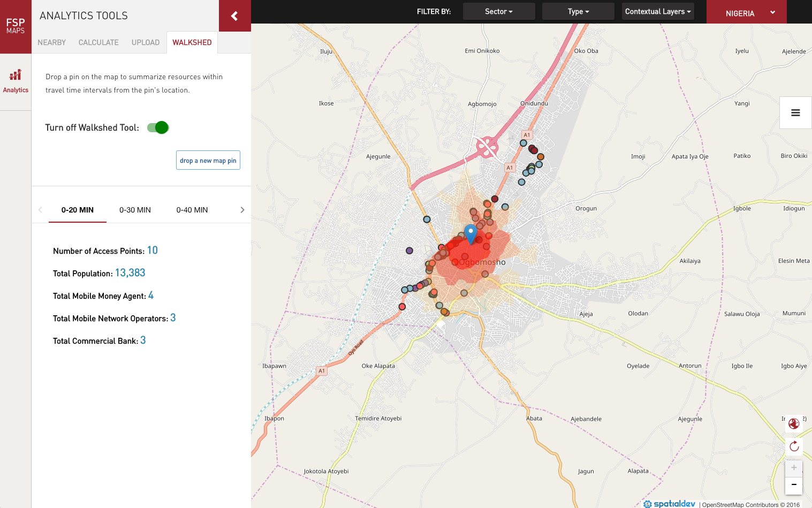The image size is (812, 508).
Task: Click the Jokotola Atoyebi place label
Action: pyautogui.click(x=326, y=472)
